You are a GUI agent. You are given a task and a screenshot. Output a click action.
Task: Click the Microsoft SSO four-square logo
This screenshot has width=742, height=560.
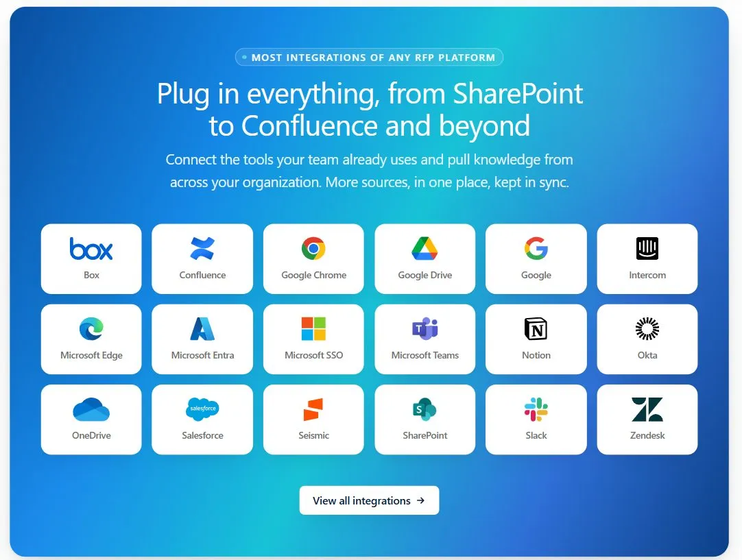coord(313,329)
